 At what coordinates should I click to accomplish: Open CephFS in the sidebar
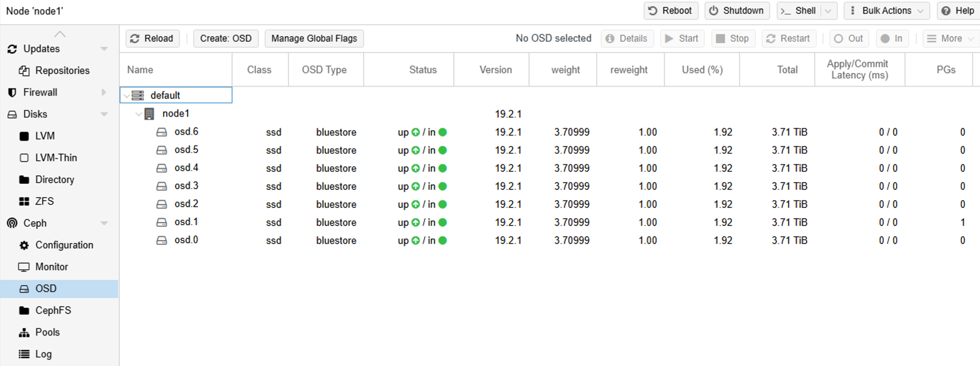[x=53, y=310]
